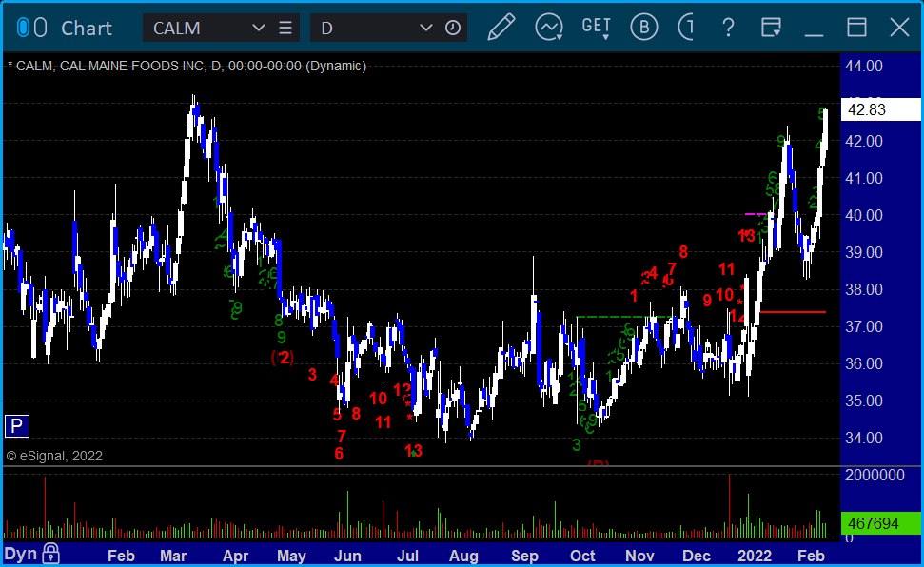Open the CALM symbol dropdown arrow
This screenshot has height=567, width=924.
(x=258, y=28)
